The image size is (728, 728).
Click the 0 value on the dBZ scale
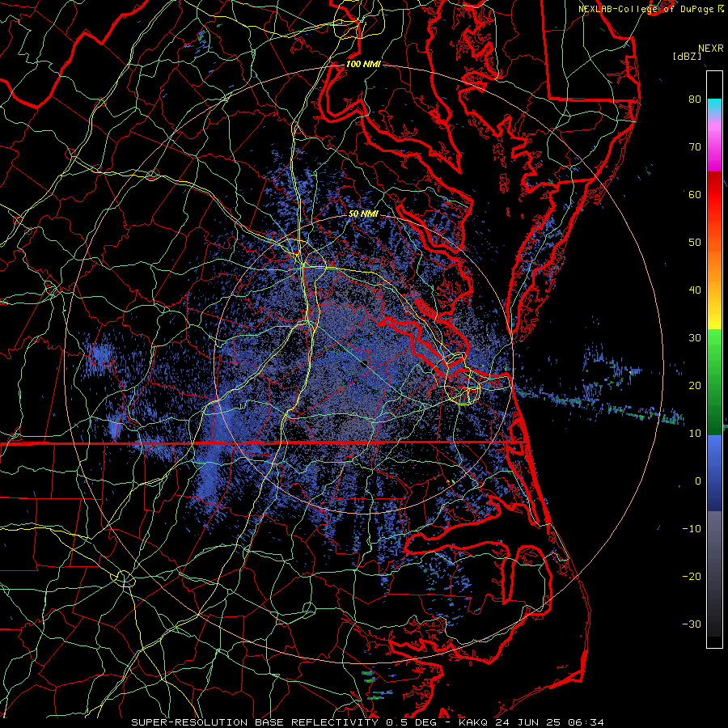pos(698,481)
